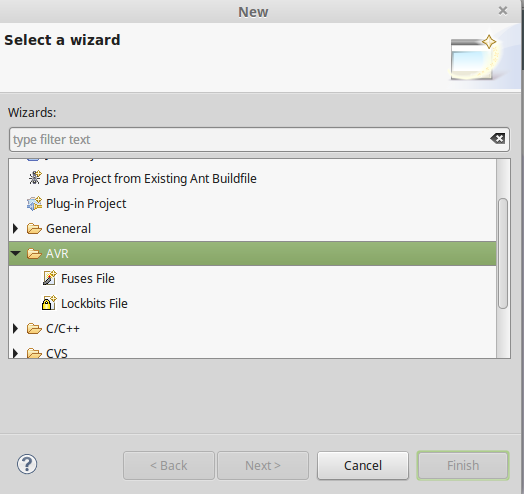Click the wizard list vertical scrollbar

(x=503, y=253)
